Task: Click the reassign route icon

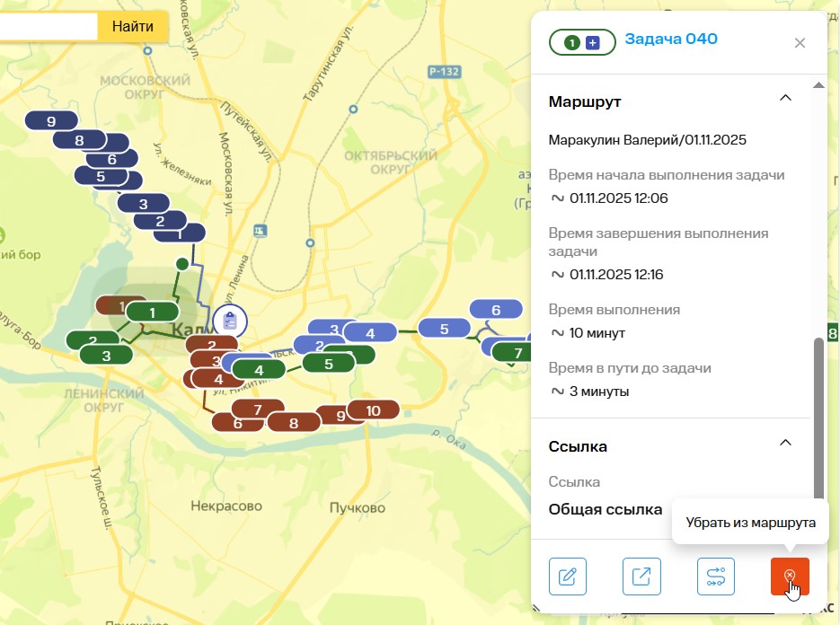Action: [716, 577]
